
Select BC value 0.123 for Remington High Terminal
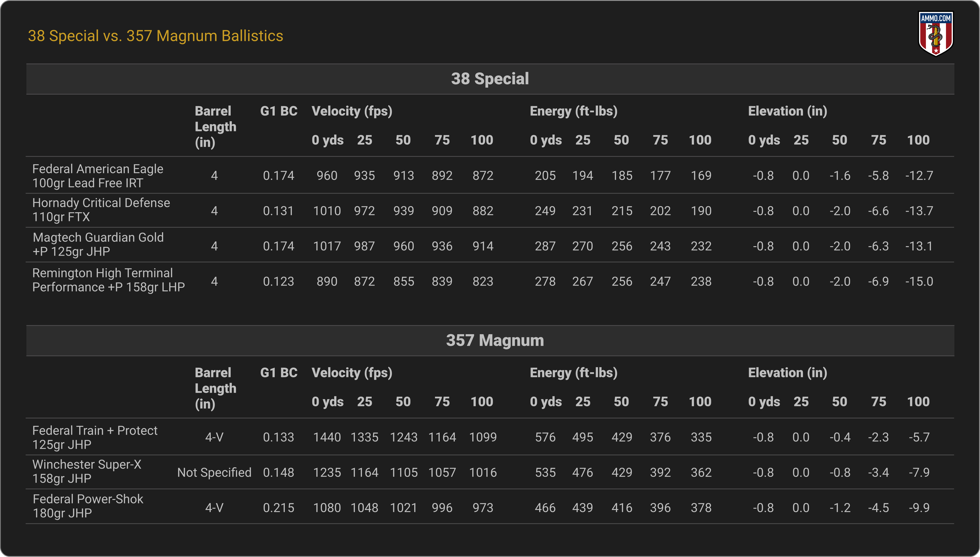point(279,282)
